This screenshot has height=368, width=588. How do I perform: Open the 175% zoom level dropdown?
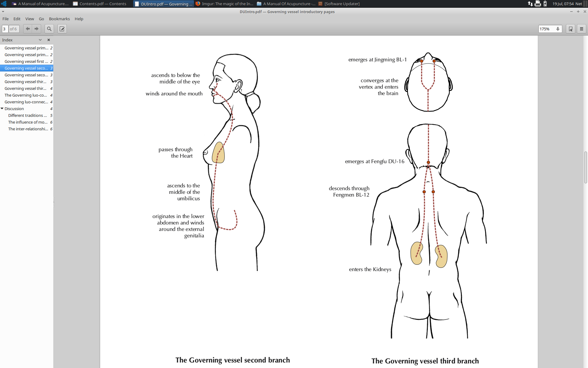[x=558, y=29]
